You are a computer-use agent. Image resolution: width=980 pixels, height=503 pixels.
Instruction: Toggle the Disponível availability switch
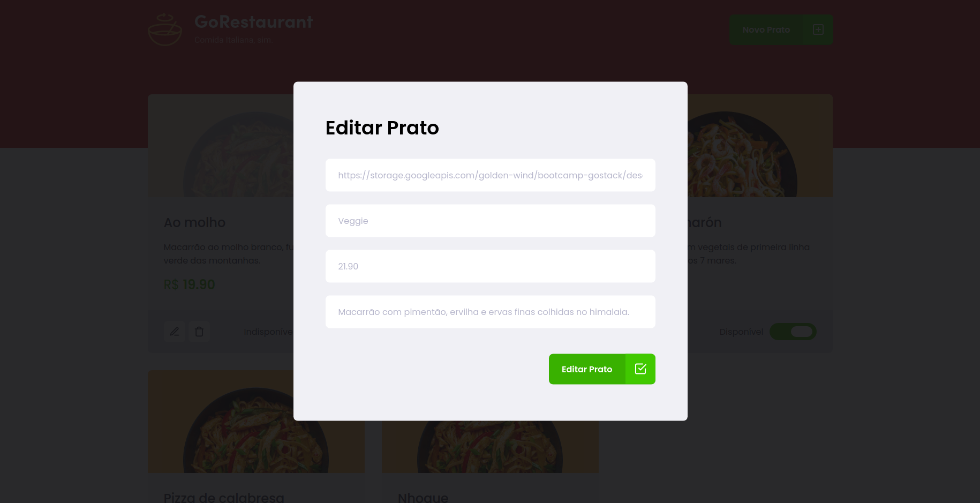793,332
